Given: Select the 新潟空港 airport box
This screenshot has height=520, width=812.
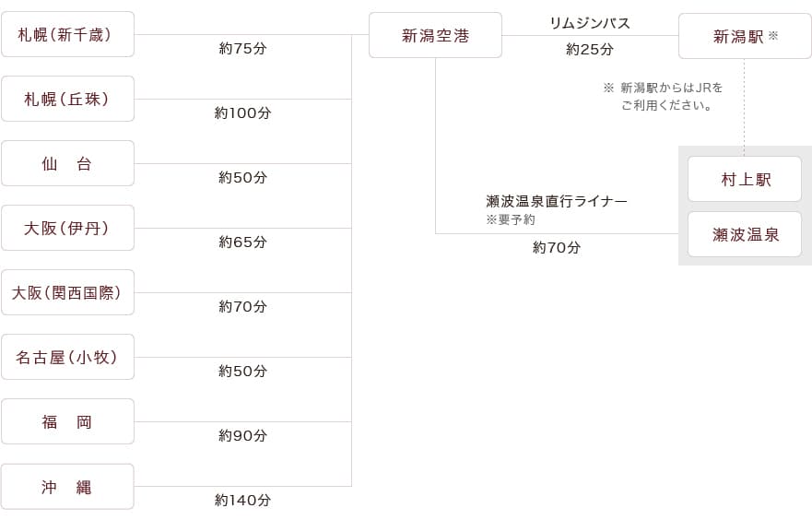Looking at the screenshot, I should [435, 36].
